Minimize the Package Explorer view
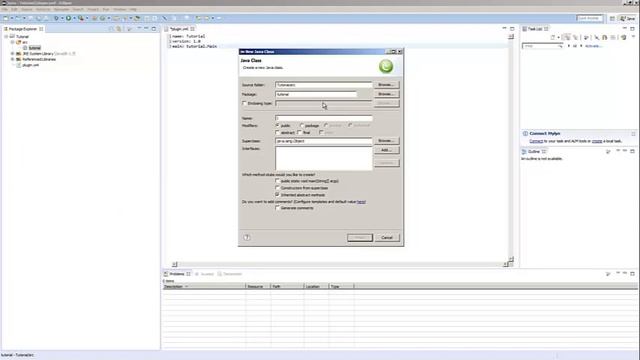Viewport: 640px width, 360px height. (x=146, y=29)
